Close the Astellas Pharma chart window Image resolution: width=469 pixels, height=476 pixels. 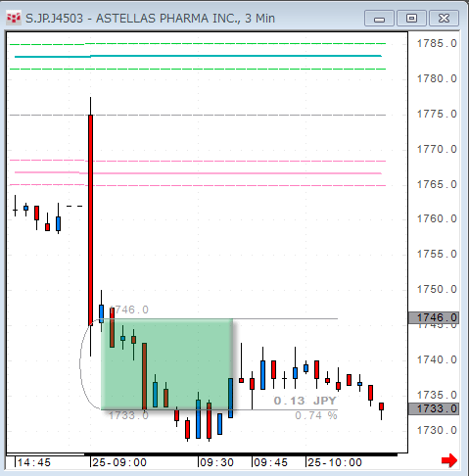(x=444, y=19)
